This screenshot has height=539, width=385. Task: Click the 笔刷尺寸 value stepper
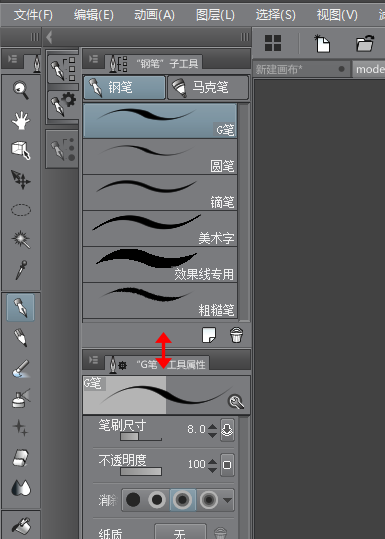pyautogui.click(x=212, y=431)
